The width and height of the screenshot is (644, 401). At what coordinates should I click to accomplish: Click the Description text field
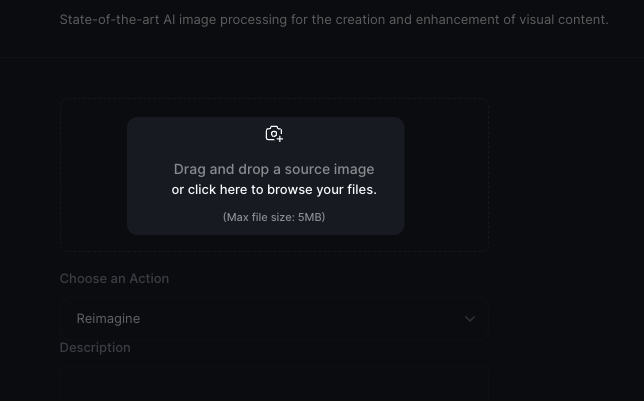[x=273, y=386]
